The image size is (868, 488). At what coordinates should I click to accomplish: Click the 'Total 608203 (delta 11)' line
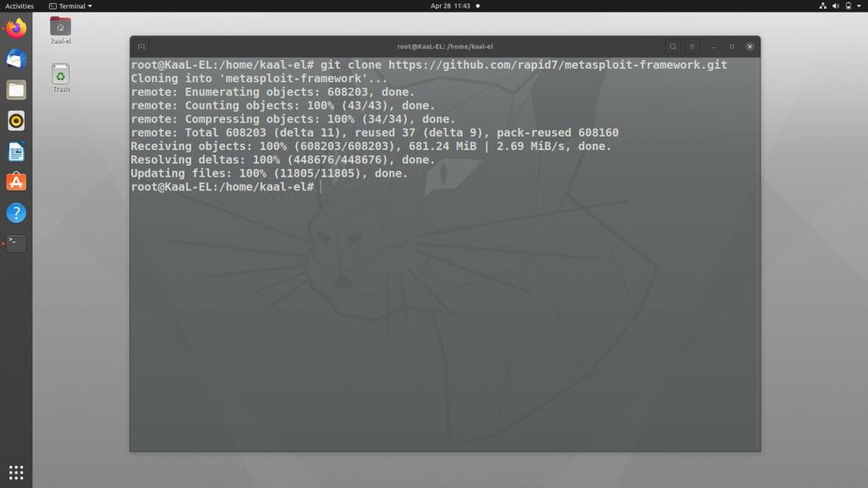(x=375, y=133)
